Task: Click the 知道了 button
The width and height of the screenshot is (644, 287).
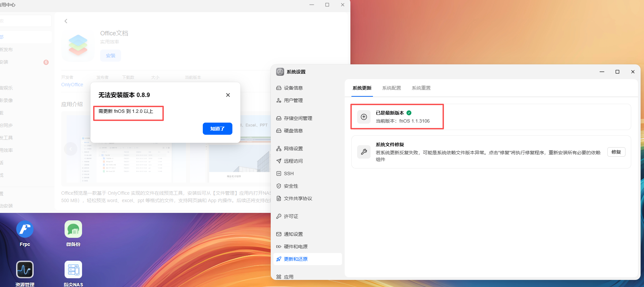Action: (x=218, y=129)
